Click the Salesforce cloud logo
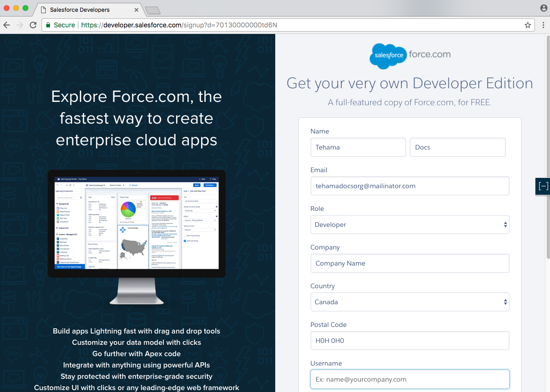Screen dimensions: 550x392 [x=388, y=55]
